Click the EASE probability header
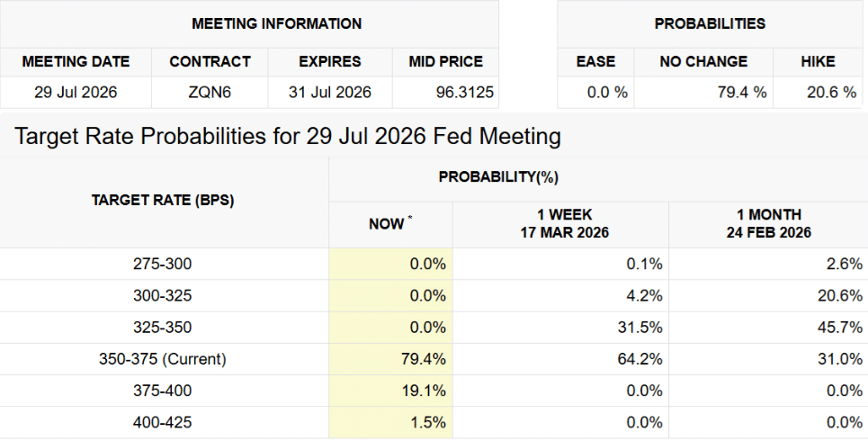 595,62
